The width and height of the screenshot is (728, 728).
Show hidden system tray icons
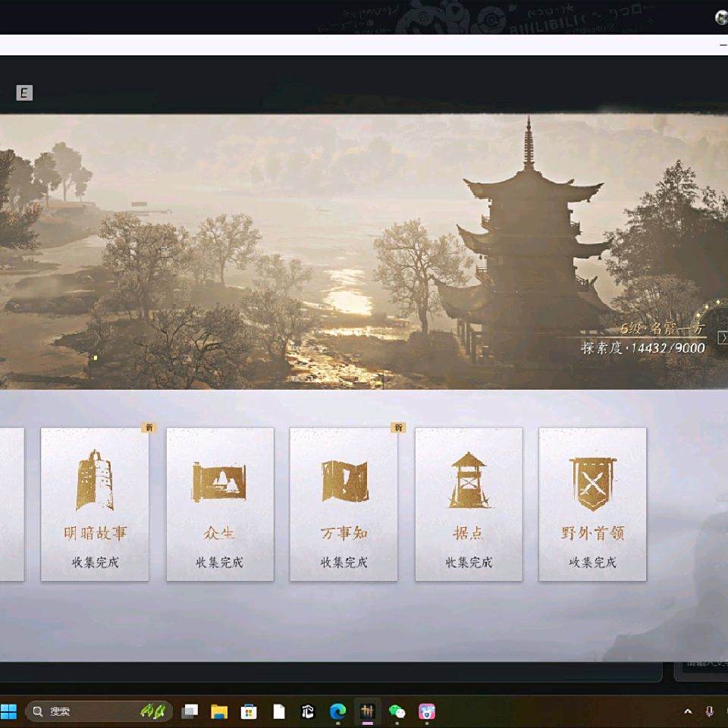[688, 711]
